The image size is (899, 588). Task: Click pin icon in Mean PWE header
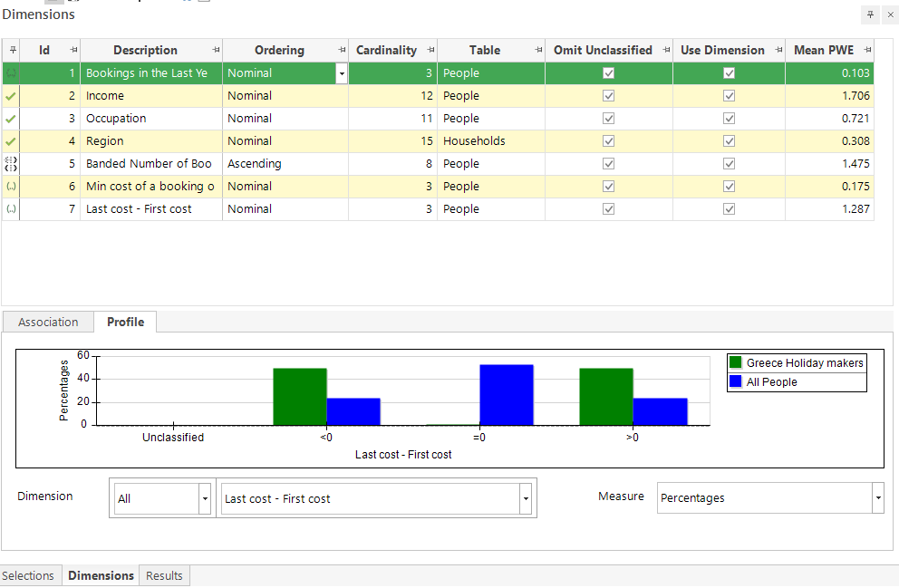(x=867, y=51)
